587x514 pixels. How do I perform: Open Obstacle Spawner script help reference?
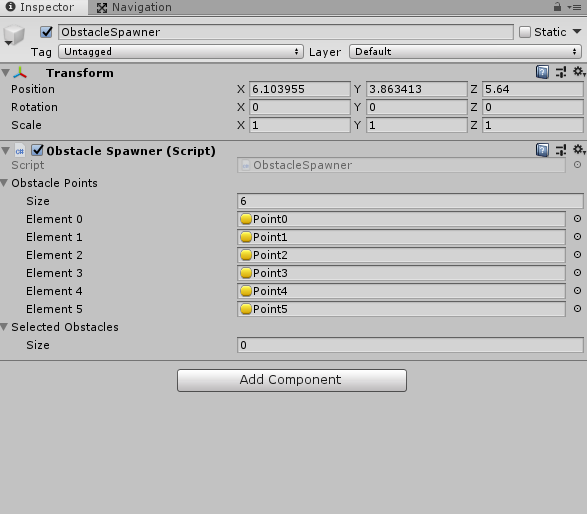(542, 150)
